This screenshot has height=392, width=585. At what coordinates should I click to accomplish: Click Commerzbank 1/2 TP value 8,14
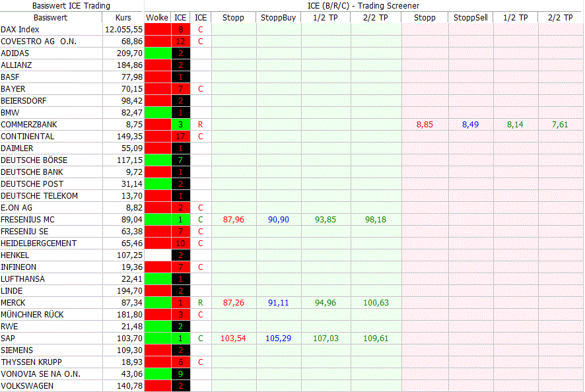tap(515, 125)
